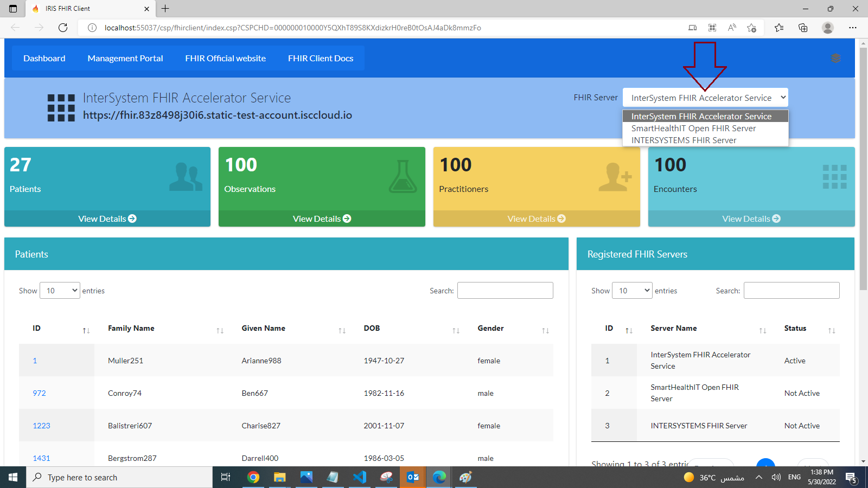Screen dimensions: 868x488
Task: Sort patients table by ID column
Action: point(86,331)
